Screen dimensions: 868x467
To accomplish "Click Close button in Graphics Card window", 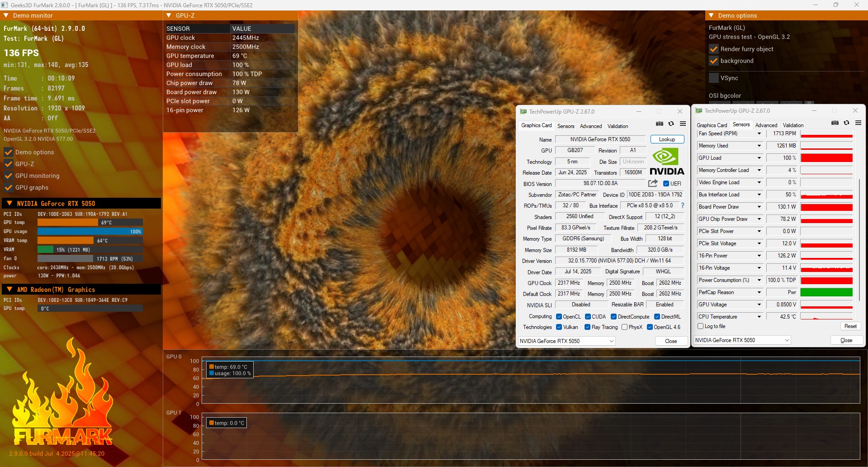I will tap(671, 341).
